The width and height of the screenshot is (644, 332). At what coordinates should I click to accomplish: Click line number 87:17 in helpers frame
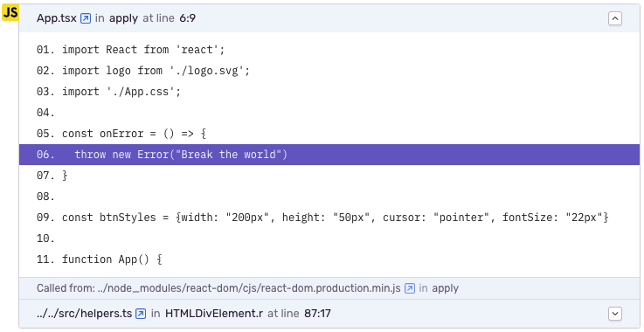pyautogui.click(x=317, y=314)
